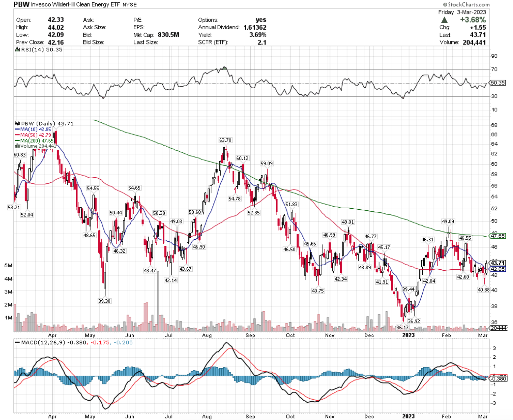Click the 36.92 January low price label
Viewport: 513px width, 420px height.
[x=414, y=321]
